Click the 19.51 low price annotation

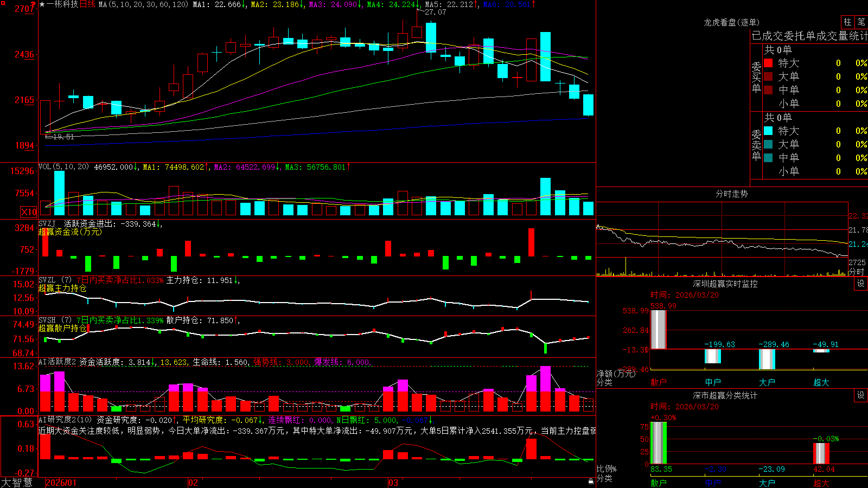tap(63, 137)
